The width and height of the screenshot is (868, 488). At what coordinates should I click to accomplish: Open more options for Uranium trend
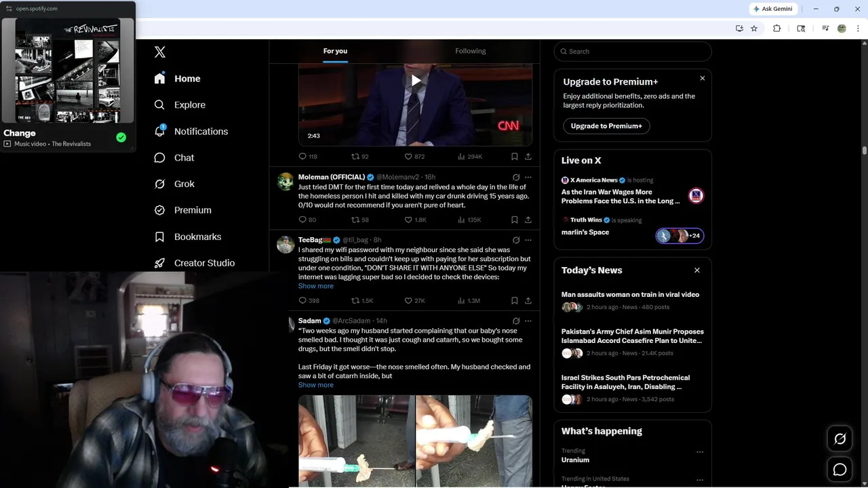[x=700, y=452]
